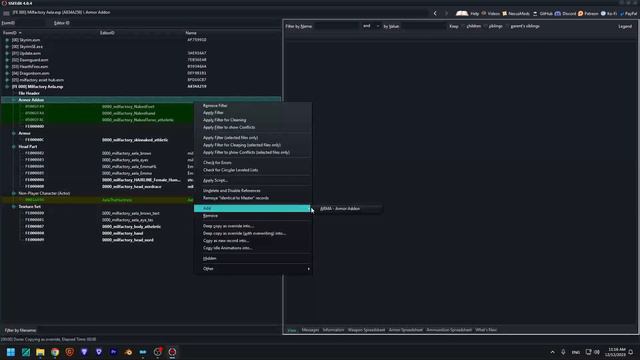Open Premiere Pro from the taskbar
This screenshot has height=360, width=640.
click(x=113, y=352)
